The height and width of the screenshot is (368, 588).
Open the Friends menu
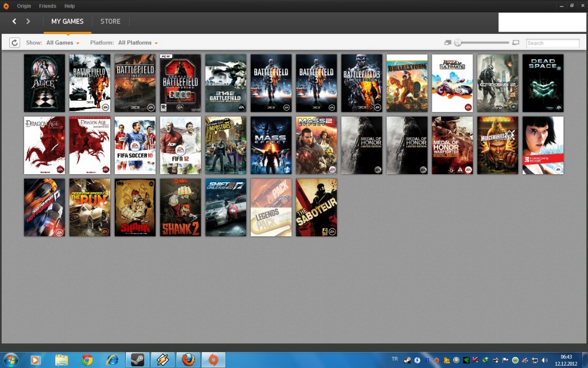(x=48, y=6)
